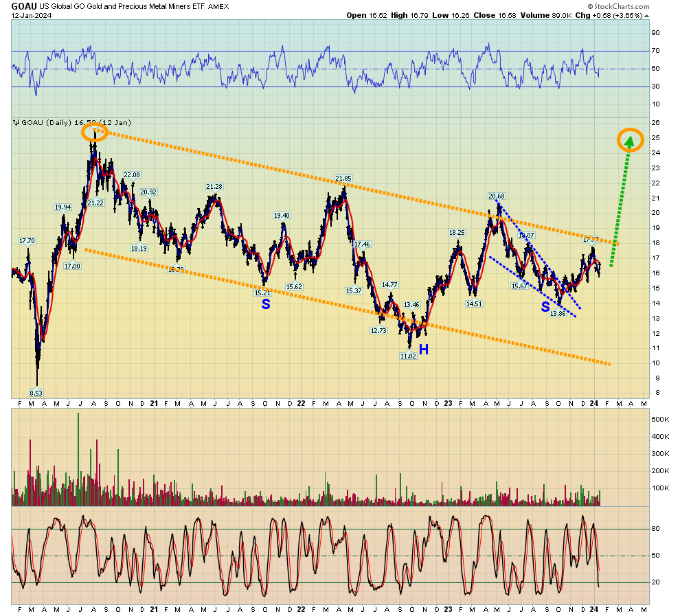Click the 13.86 price label
Screen dimensions: 680x616
click(558, 314)
